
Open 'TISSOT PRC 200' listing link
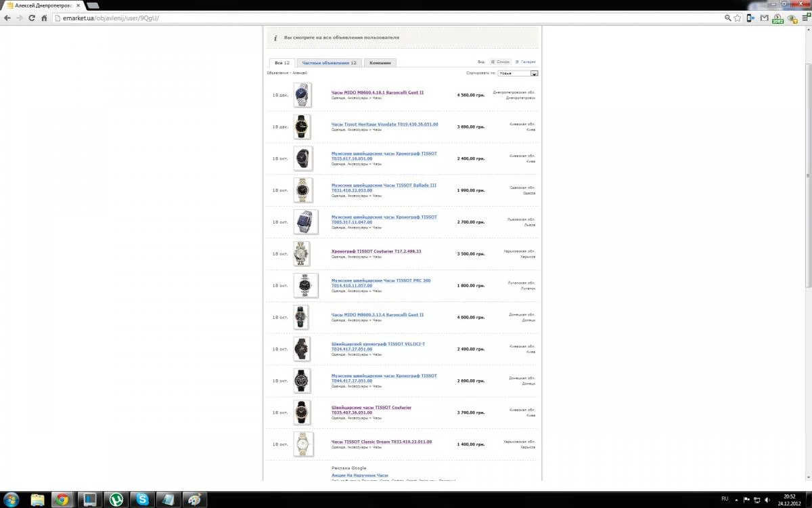(x=381, y=283)
